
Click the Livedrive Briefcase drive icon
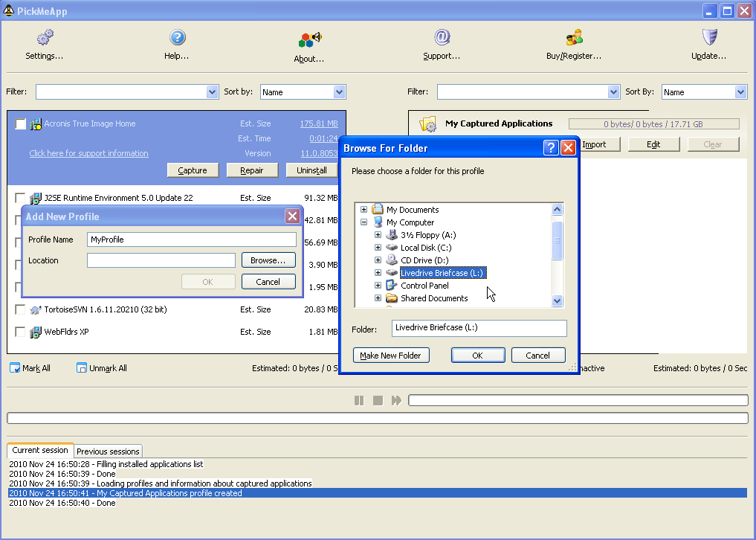point(392,273)
